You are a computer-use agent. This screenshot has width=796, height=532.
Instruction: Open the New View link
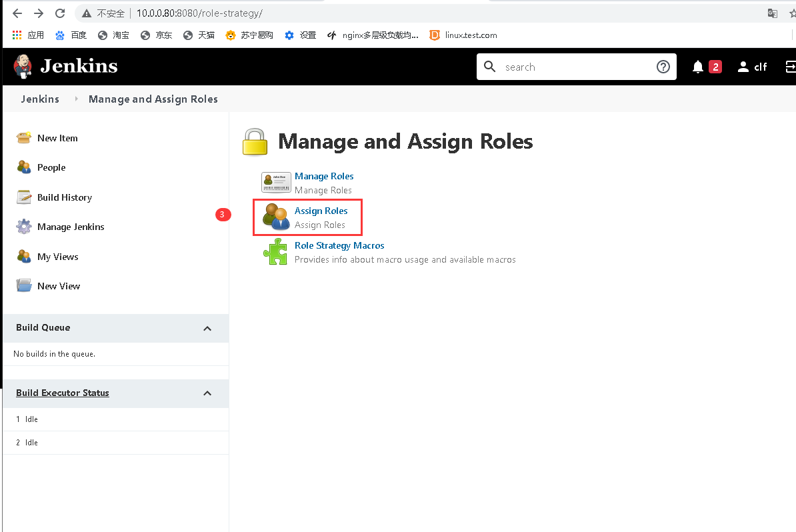pos(59,286)
